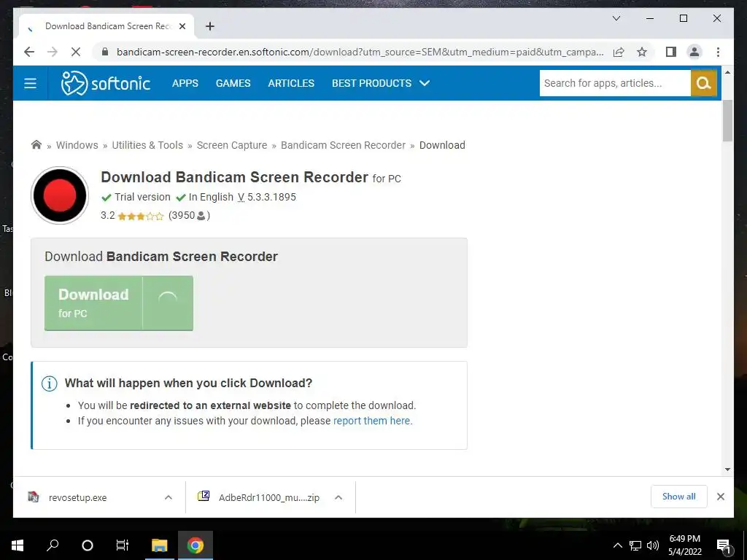Open Chrome three-dot menu
The width and height of the screenshot is (747, 560).
pos(718,52)
